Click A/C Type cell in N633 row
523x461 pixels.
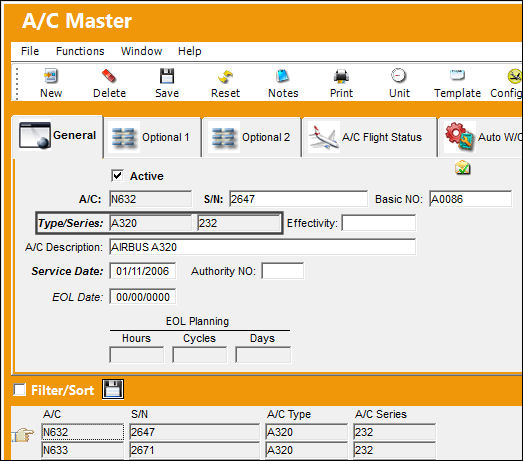[306, 450]
